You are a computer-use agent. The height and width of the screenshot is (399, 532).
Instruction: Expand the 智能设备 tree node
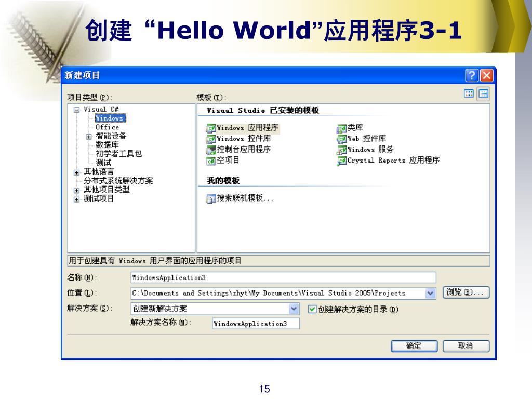(x=89, y=137)
